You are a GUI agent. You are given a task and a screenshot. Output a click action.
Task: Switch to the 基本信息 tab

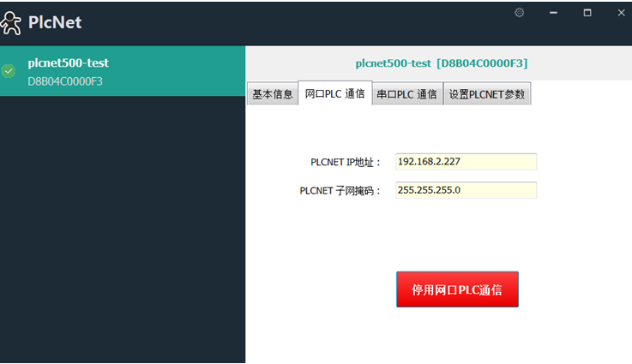(x=273, y=94)
